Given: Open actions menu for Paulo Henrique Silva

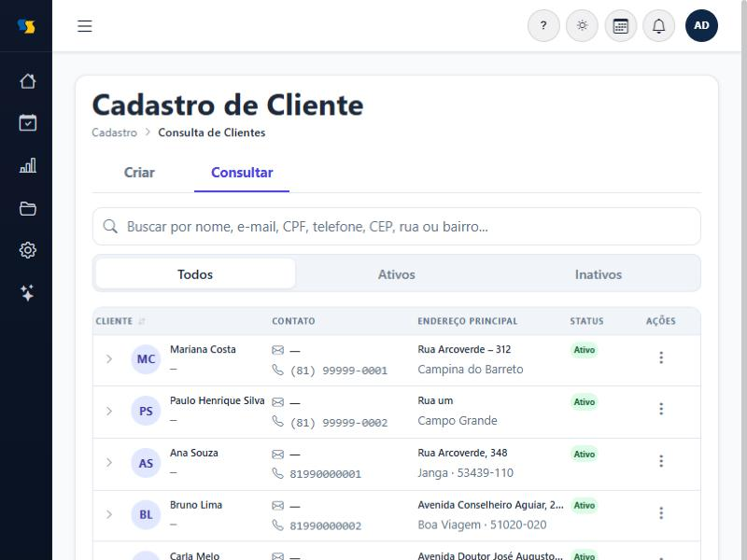Looking at the screenshot, I should (x=661, y=409).
